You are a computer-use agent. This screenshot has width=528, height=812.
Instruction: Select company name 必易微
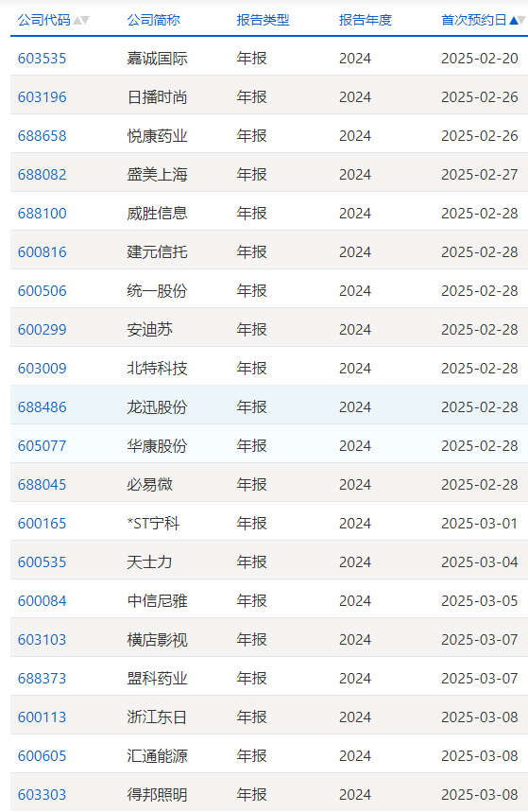[149, 485]
